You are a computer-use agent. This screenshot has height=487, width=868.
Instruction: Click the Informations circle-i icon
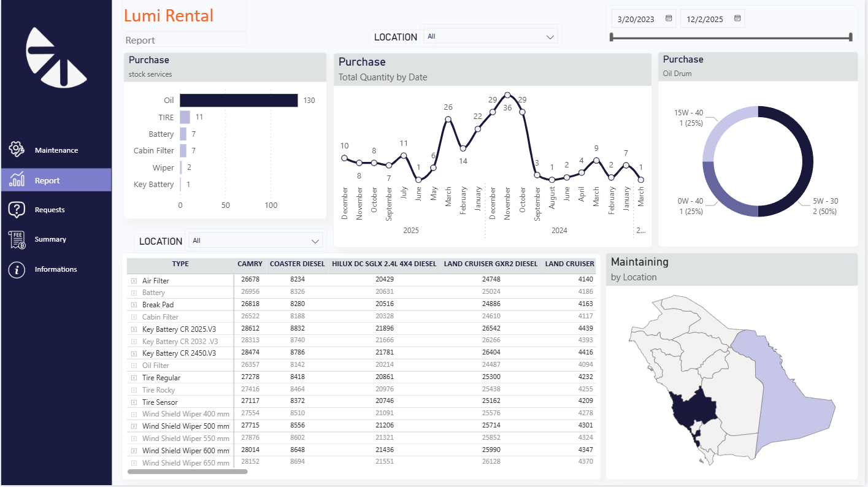tap(17, 269)
